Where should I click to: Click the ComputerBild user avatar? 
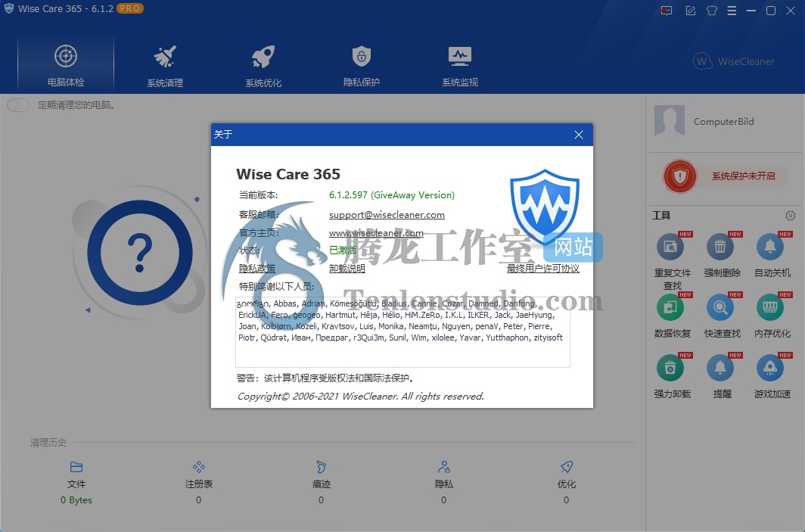pyautogui.click(x=670, y=120)
